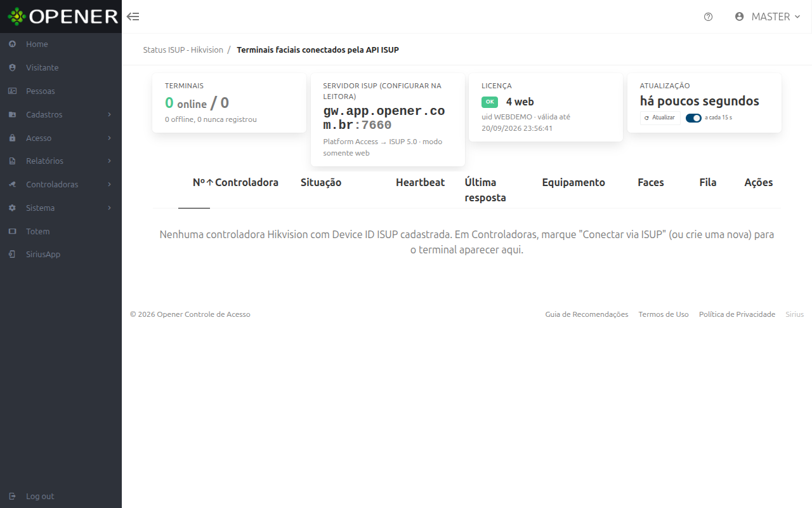812x508 pixels.
Task: Click the Atualizar refresh button
Action: (x=660, y=117)
